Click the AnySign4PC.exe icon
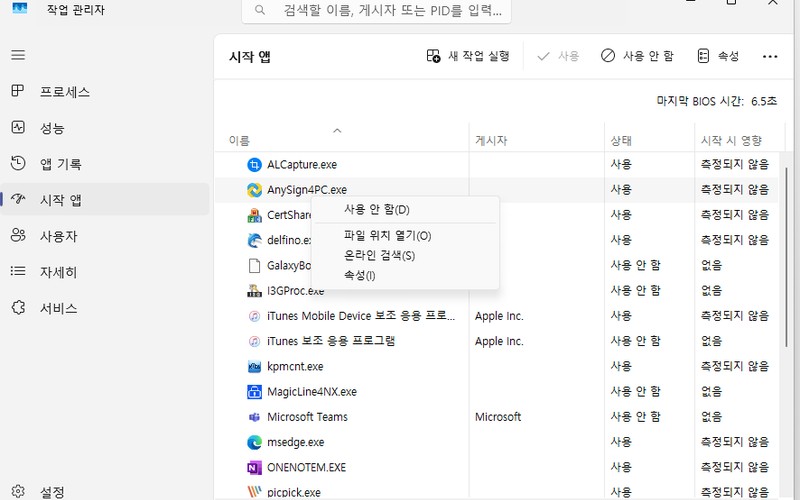The image size is (800, 500). pos(254,190)
